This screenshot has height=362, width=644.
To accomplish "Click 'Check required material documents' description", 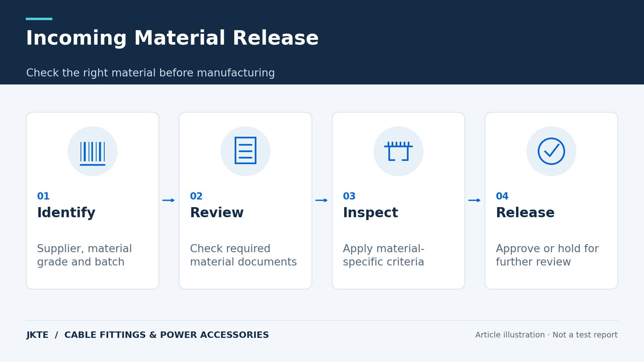I will [244, 255].
